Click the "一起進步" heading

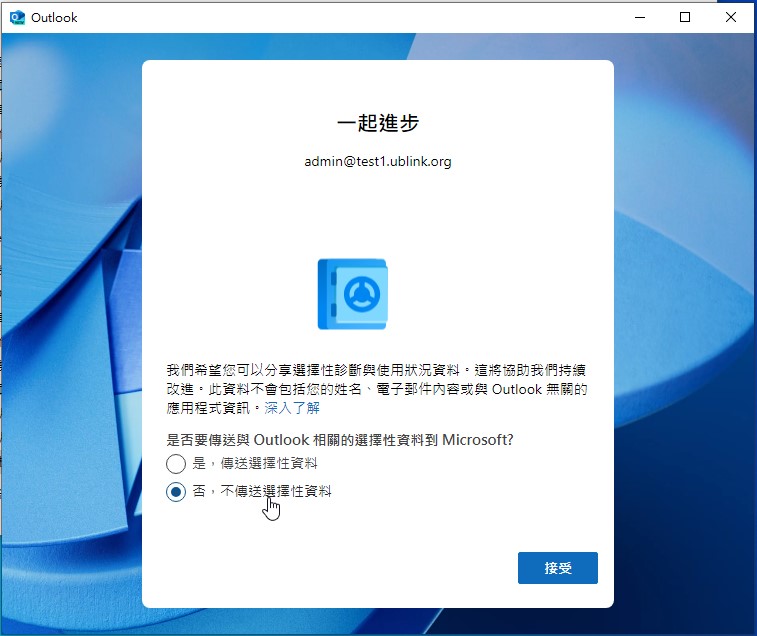click(377, 123)
